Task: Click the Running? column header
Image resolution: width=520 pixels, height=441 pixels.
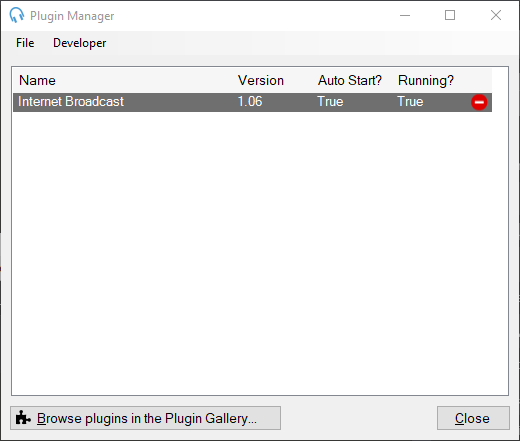Action: pyautogui.click(x=426, y=81)
